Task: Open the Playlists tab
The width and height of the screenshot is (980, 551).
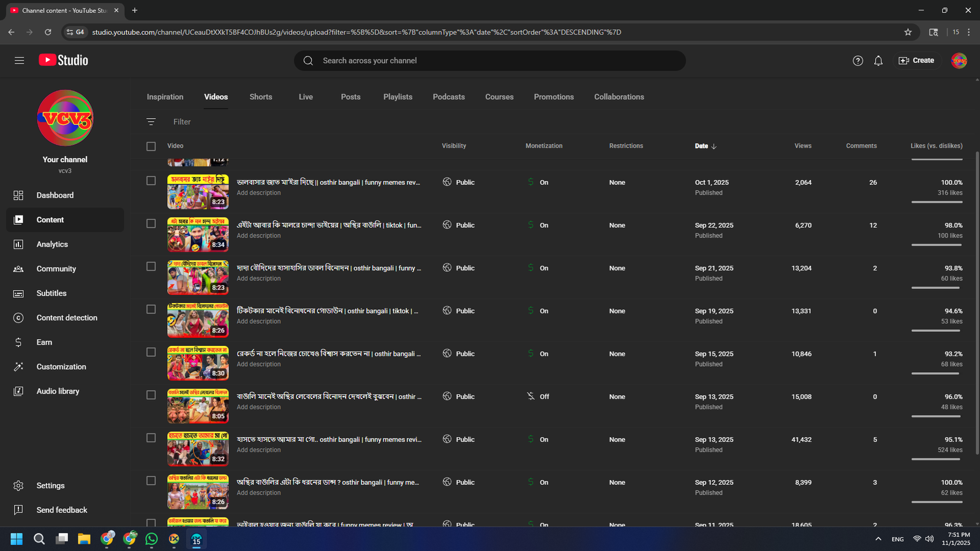Action: [398, 97]
